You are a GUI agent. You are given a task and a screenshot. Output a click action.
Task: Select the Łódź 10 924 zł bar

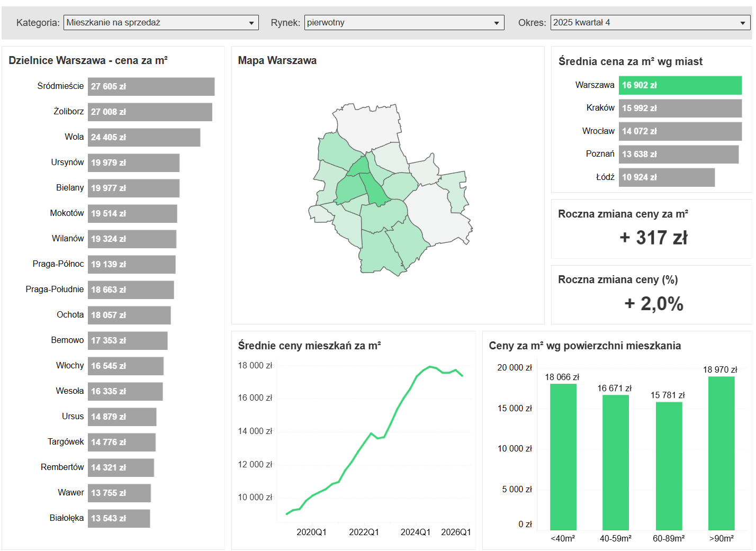coord(667,177)
